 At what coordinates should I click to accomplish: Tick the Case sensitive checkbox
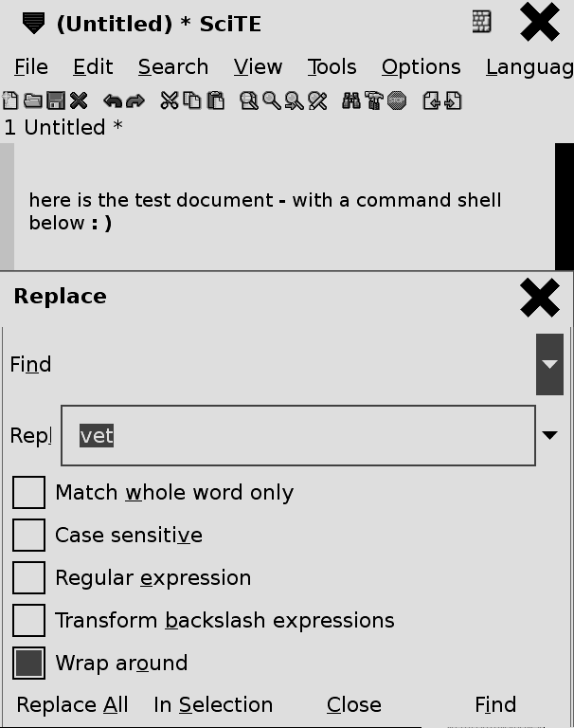point(28,536)
